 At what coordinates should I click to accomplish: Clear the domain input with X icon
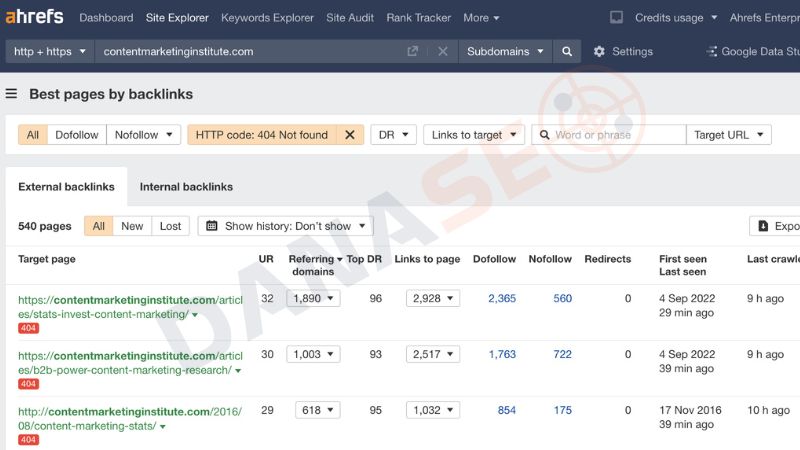tap(442, 52)
